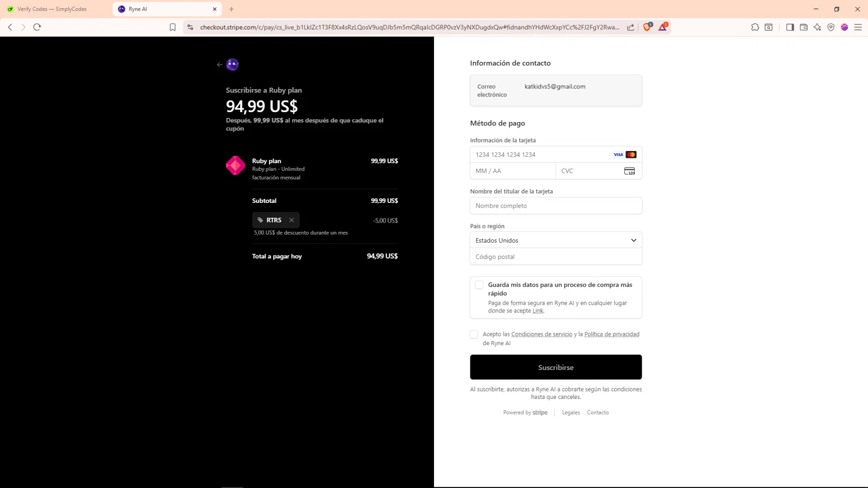Click the Método de pago heading
The height and width of the screenshot is (488, 868).
tap(498, 123)
